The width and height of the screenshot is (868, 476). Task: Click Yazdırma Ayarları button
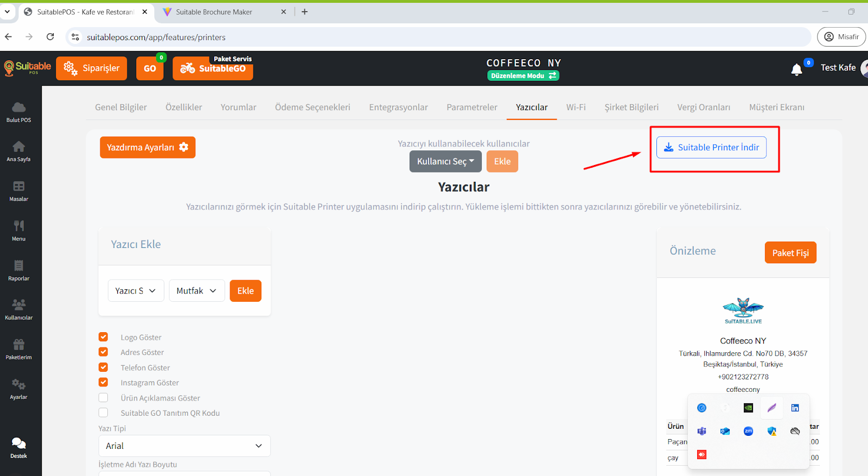tap(148, 147)
